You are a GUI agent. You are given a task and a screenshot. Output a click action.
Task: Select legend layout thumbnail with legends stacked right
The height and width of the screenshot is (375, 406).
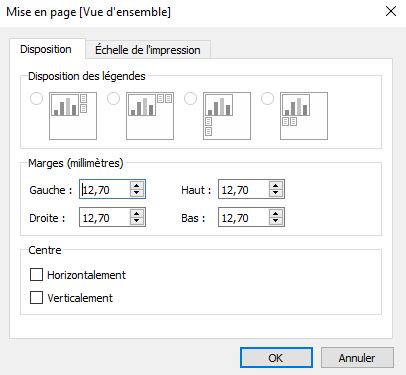click(73, 116)
